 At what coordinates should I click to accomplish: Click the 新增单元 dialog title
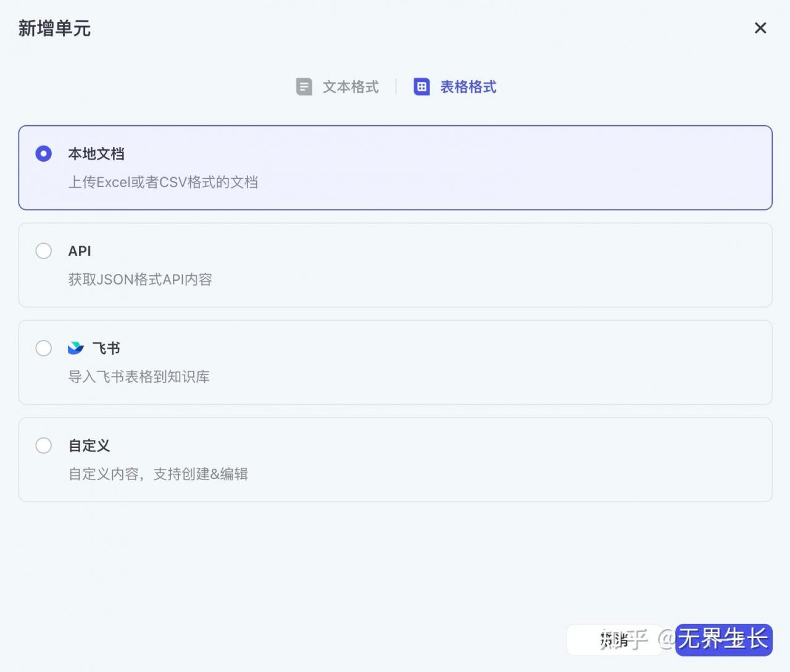54,28
